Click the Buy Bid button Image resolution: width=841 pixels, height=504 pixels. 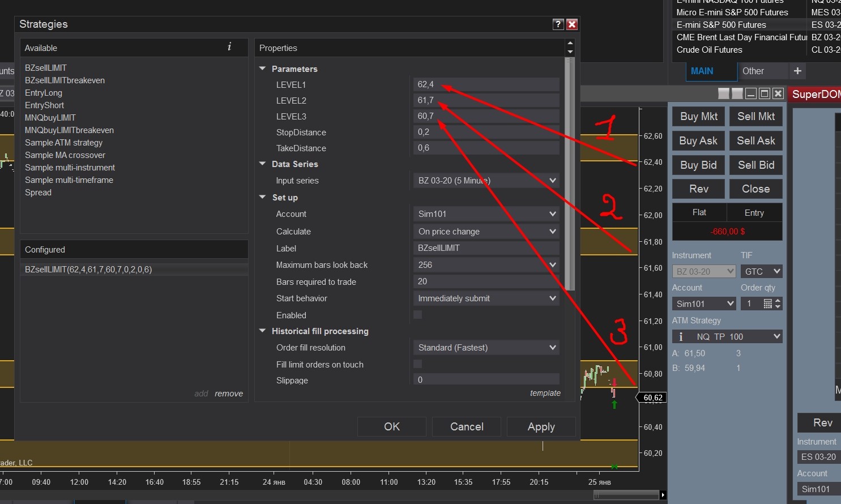point(699,165)
